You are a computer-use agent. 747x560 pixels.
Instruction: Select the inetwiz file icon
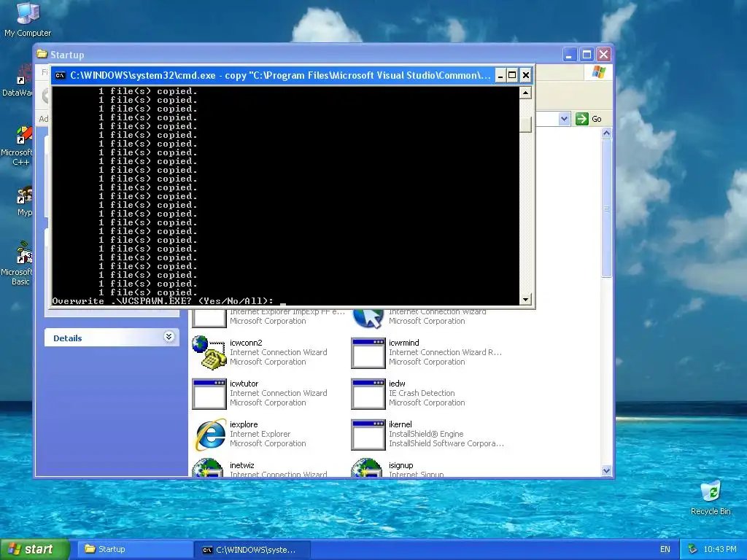208,467
